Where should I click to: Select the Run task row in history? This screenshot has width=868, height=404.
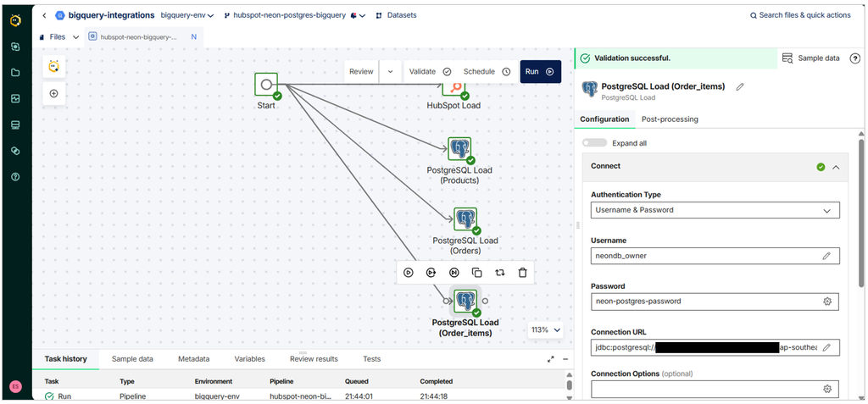pyautogui.click(x=299, y=396)
